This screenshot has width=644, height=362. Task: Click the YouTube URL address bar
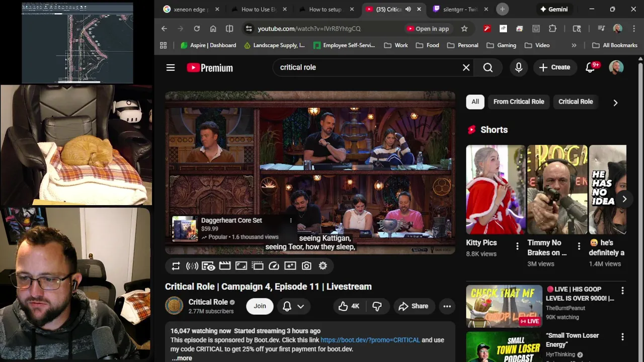tap(322, 29)
